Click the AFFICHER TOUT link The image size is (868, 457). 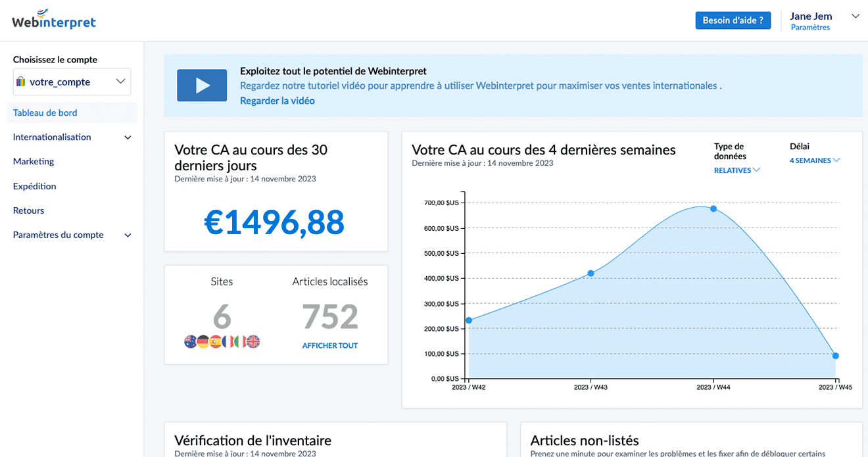click(330, 345)
